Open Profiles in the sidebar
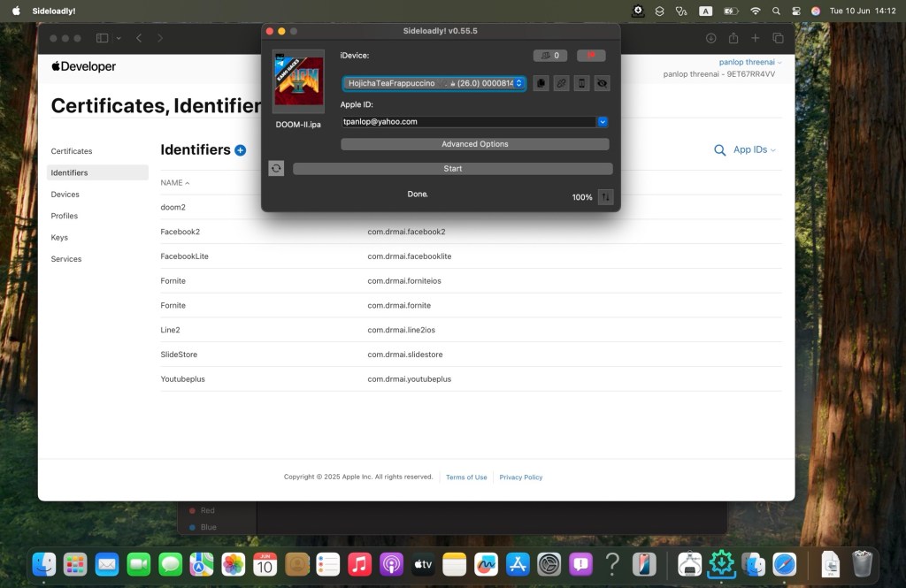 (x=65, y=216)
